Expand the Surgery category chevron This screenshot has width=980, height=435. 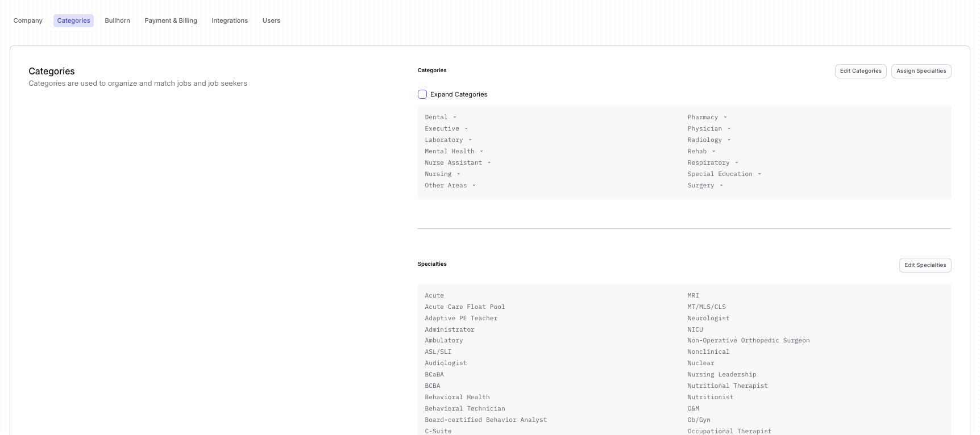tap(721, 186)
